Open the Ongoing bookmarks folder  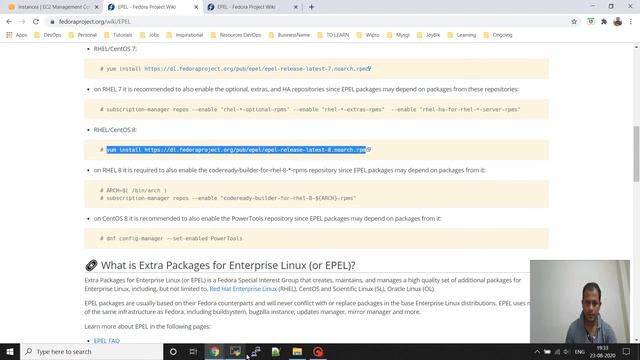coord(498,35)
